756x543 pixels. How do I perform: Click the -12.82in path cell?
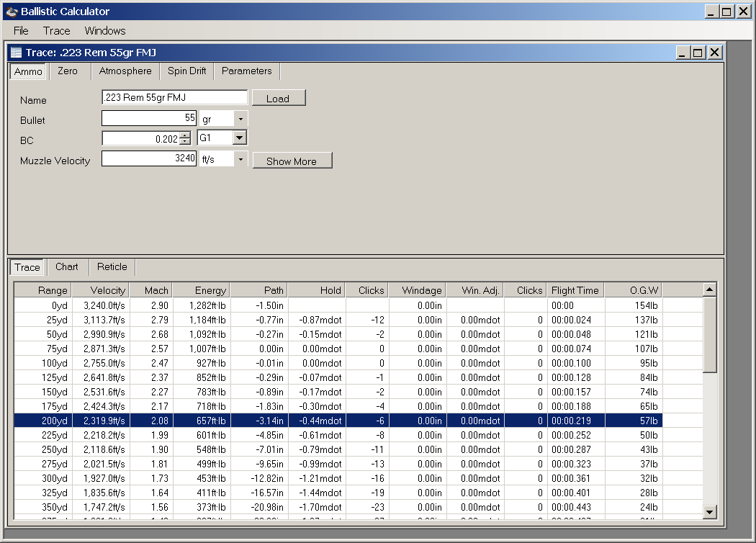coord(259,478)
